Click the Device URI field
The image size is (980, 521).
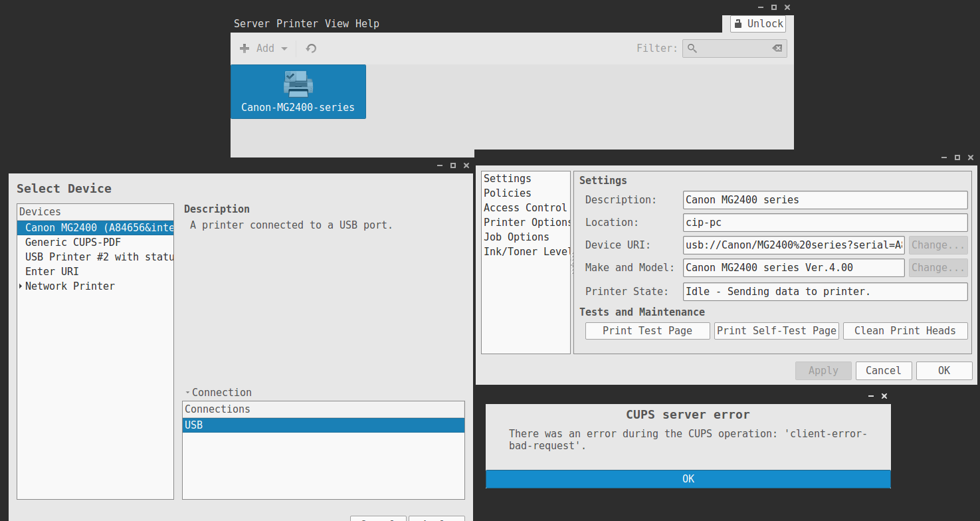click(794, 245)
